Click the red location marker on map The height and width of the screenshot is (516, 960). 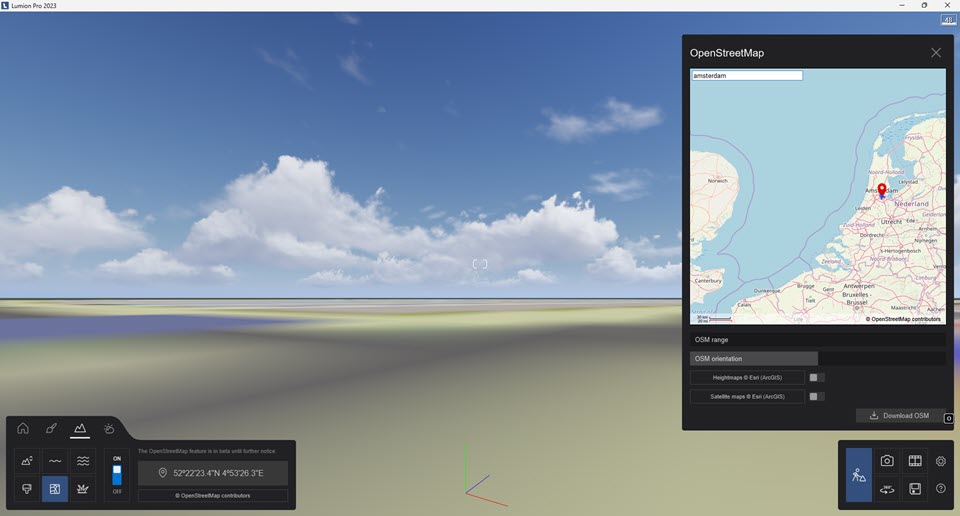882,190
